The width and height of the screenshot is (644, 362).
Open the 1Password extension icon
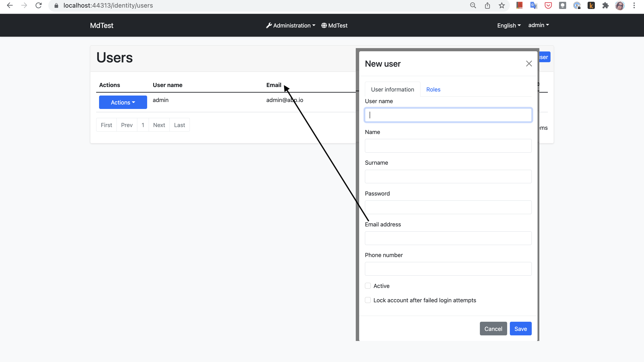click(577, 5)
